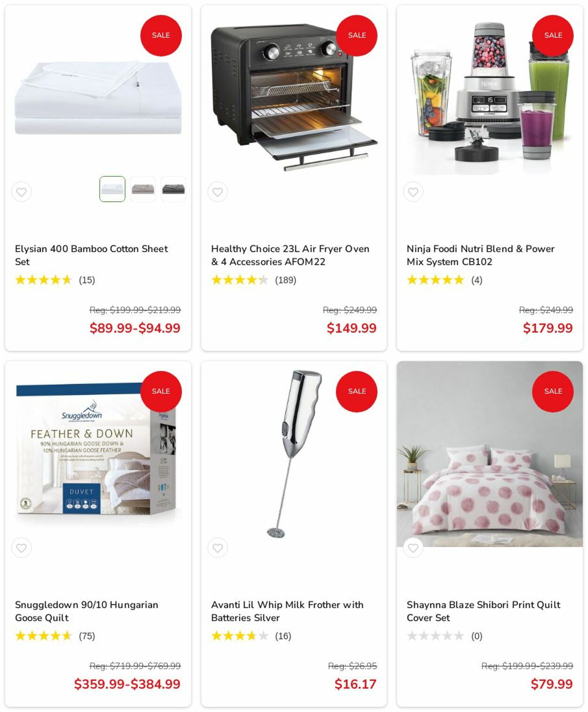Open Ninja Foodi Nutri Blend product title
Screen dimensions: 588x712
[480, 255]
